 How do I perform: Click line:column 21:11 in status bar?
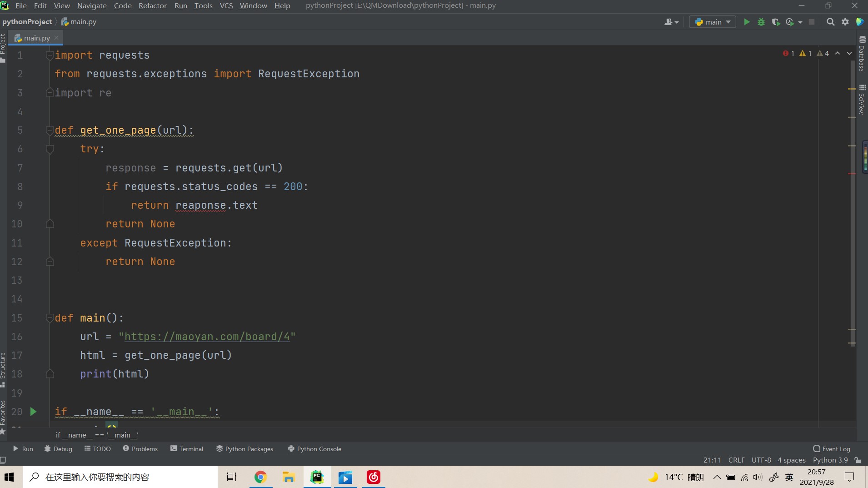click(x=712, y=460)
